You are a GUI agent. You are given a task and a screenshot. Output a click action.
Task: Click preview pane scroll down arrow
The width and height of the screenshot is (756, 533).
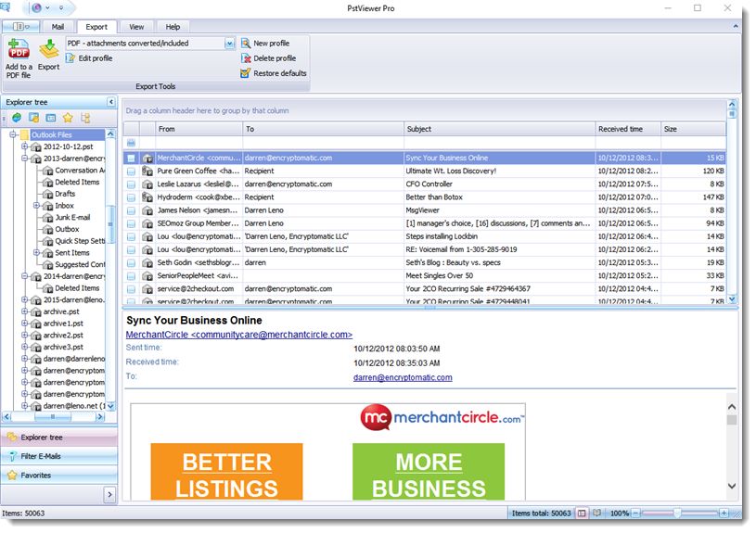click(732, 487)
